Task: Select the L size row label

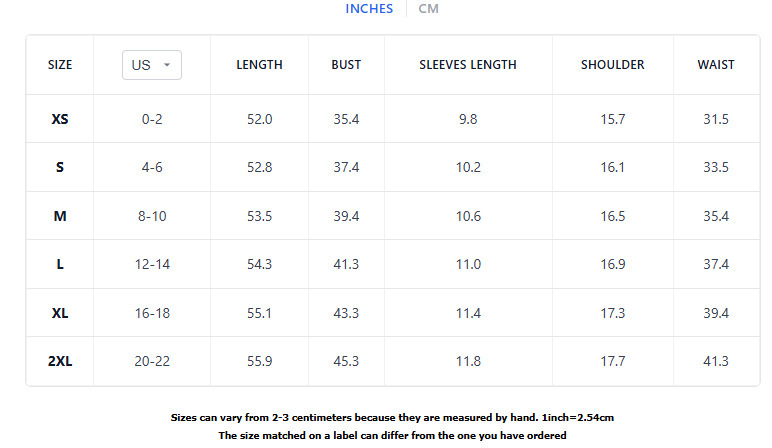Action: pyautogui.click(x=60, y=265)
